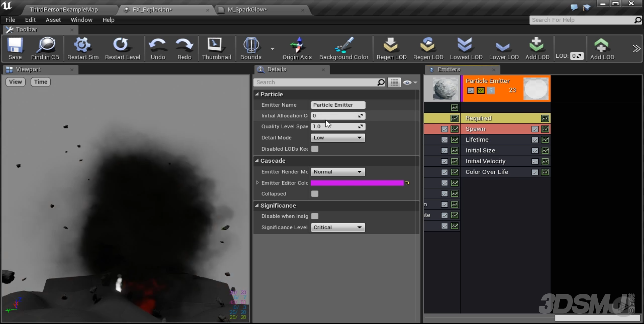
Task: Open the Asset menu
Action: (53, 20)
